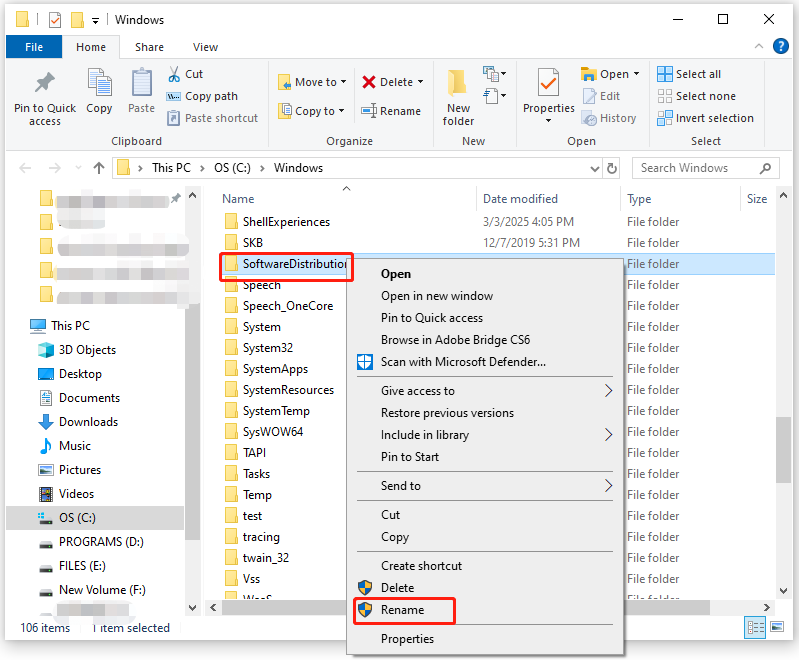The width and height of the screenshot is (799, 660).
Task: Click the red X Delete icon in the ribbon
Action: coord(368,82)
